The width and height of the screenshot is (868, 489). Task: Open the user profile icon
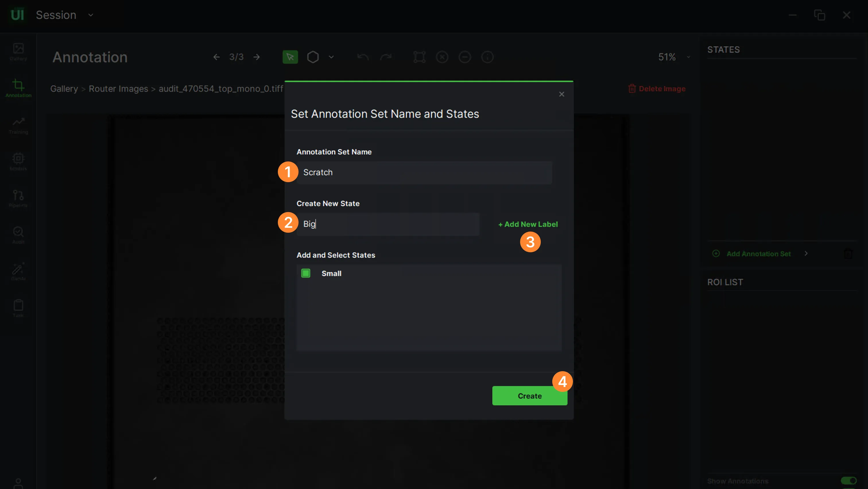(18, 483)
